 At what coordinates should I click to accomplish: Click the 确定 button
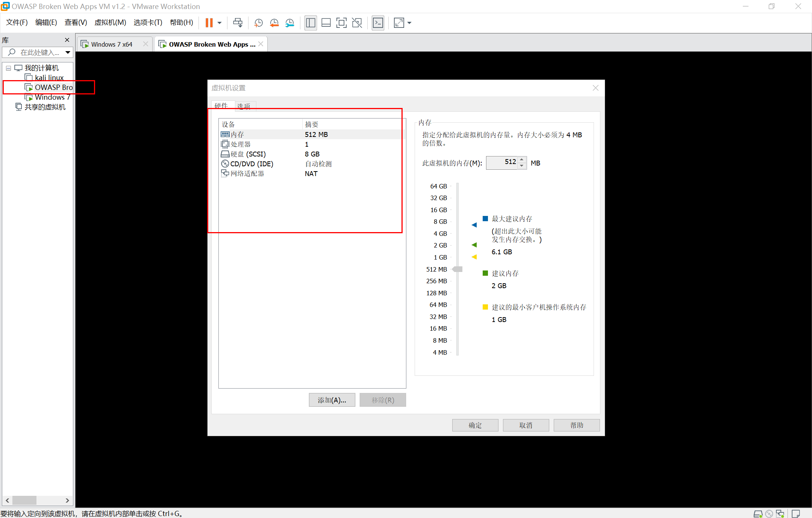coord(475,425)
